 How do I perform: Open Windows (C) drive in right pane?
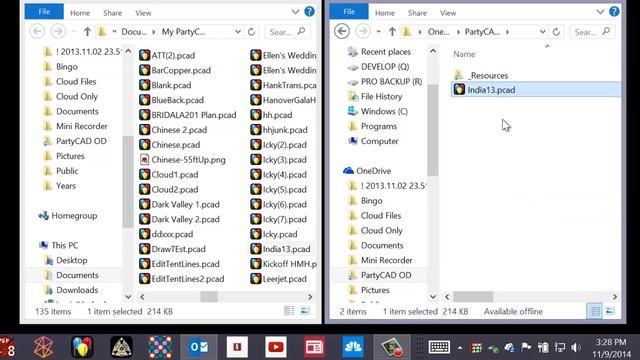pyautogui.click(x=378, y=111)
